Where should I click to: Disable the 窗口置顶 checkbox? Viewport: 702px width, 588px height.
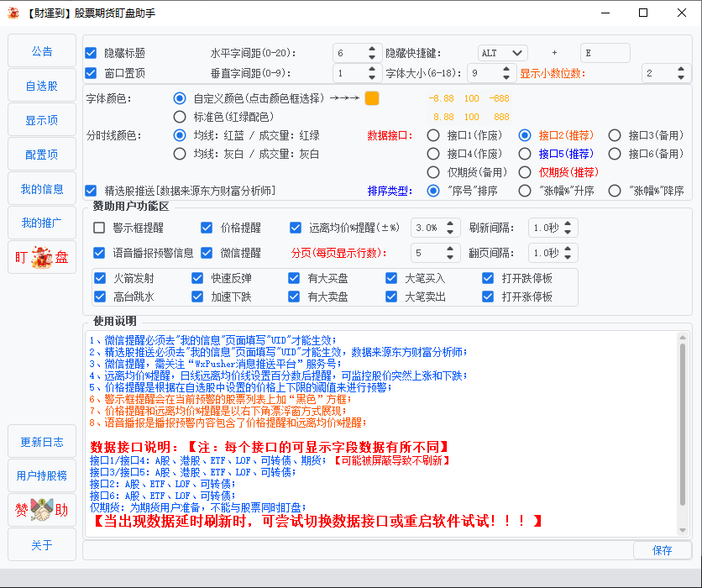pos(91,74)
